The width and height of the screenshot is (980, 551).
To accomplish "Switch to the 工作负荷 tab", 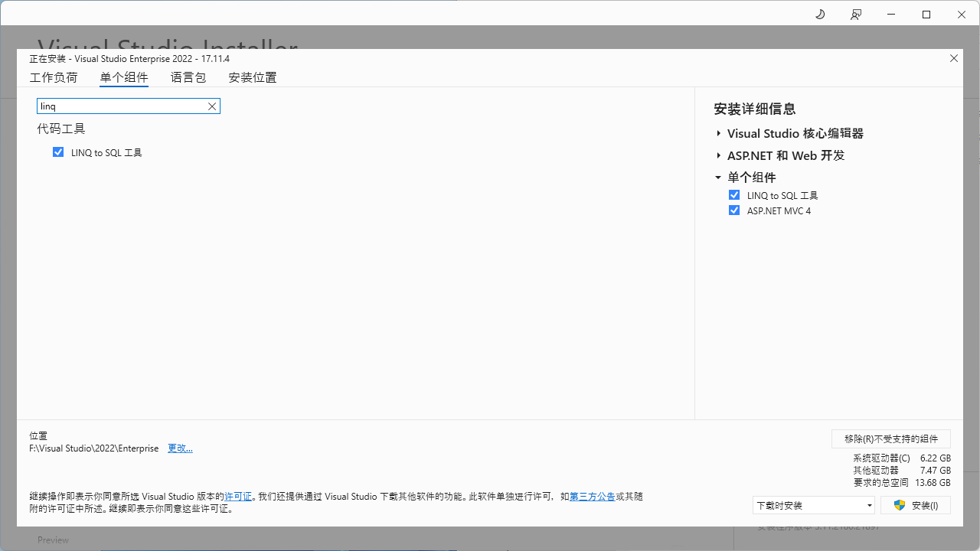I will point(54,77).
